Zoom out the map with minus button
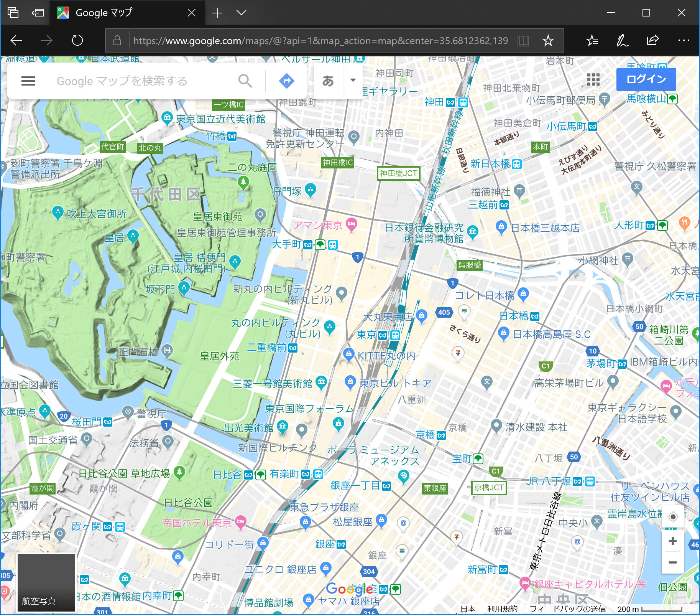Image resolution: width=700 pixels, height=615 pixels. [673, 562]
